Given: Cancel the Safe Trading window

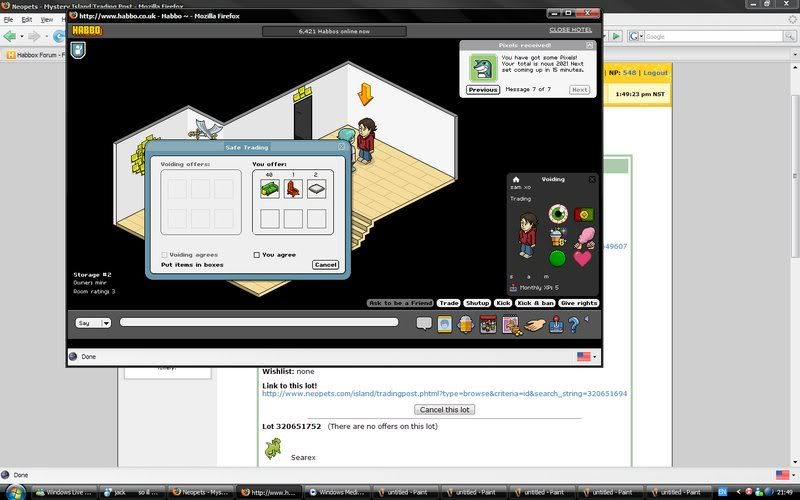Looking at the screenshot, I should pyautogui.click(x=325, y=265).
